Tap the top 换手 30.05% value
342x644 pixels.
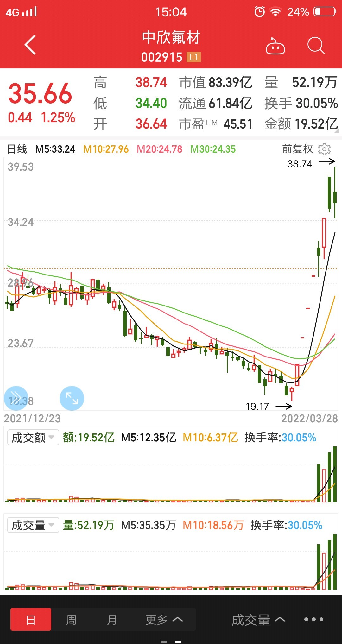[317, 103]
